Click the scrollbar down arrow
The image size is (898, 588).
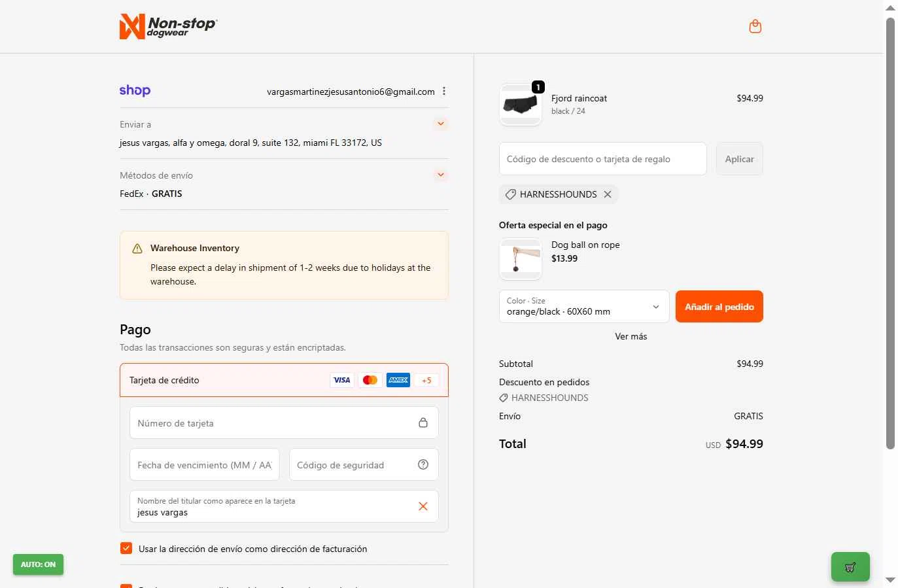coord(890,580)
